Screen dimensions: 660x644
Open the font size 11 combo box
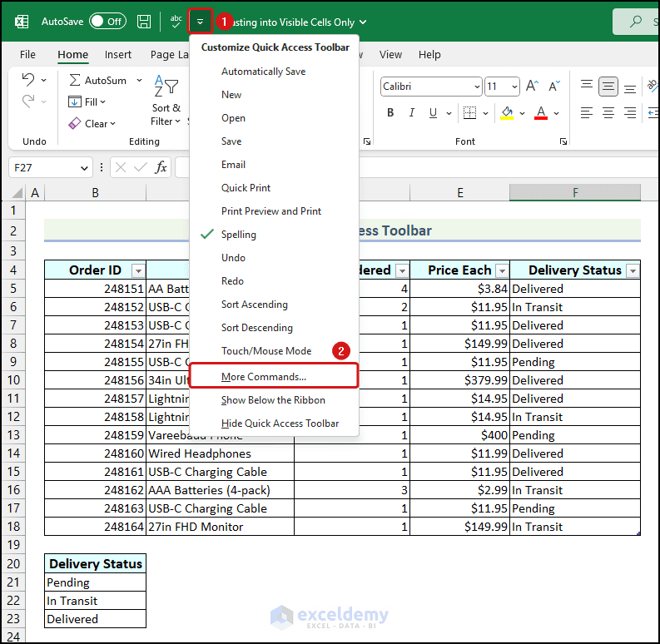coord(502,87)
